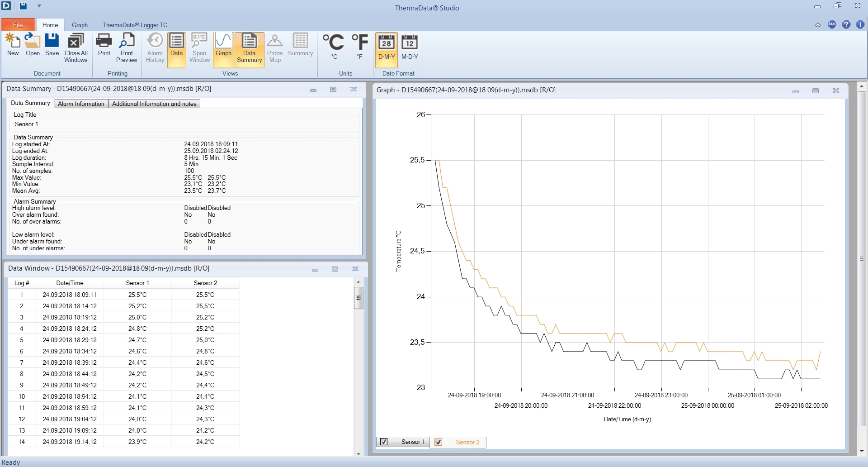Click the data window scroll down arrow
This screenshot has height=467, width=868.
(359, 454)
